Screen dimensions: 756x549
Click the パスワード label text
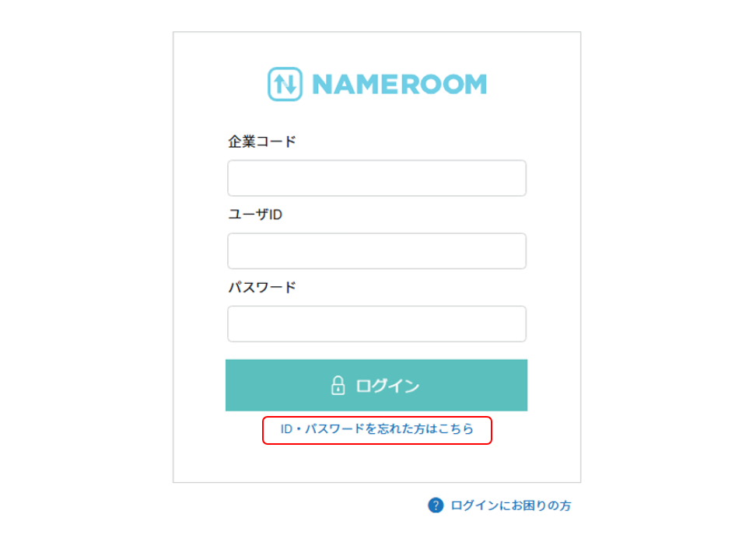coord(262,287)
